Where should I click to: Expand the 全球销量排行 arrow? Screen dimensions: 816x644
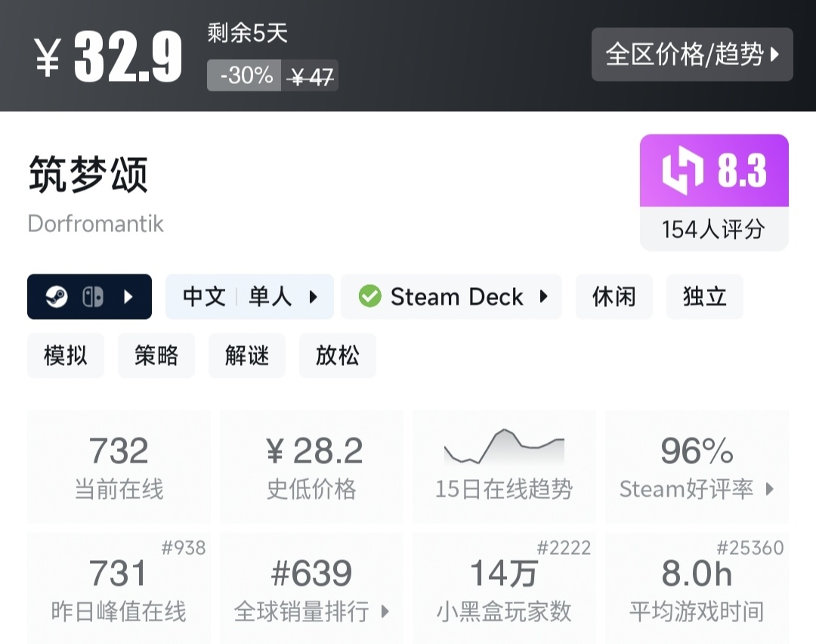click(x=385, y=611)
